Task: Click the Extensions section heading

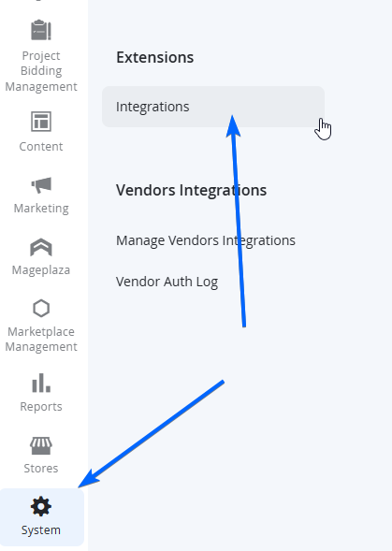Action: 155,57
